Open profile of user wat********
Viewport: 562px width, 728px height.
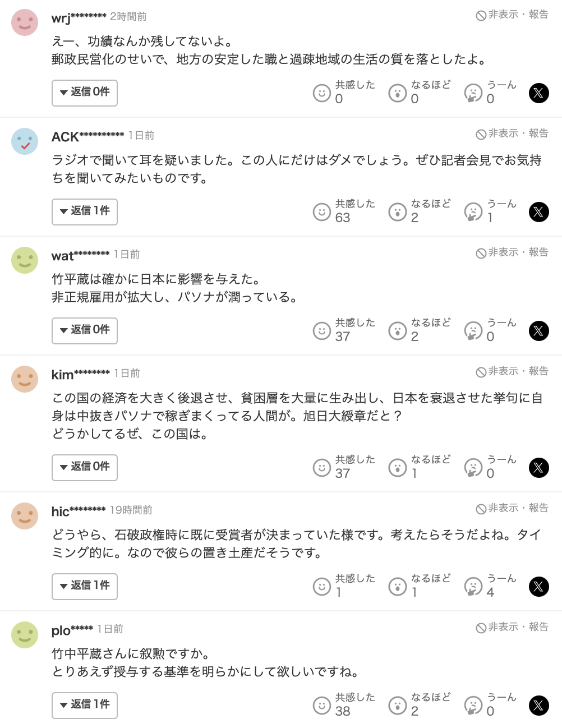(x=80, y=255)
